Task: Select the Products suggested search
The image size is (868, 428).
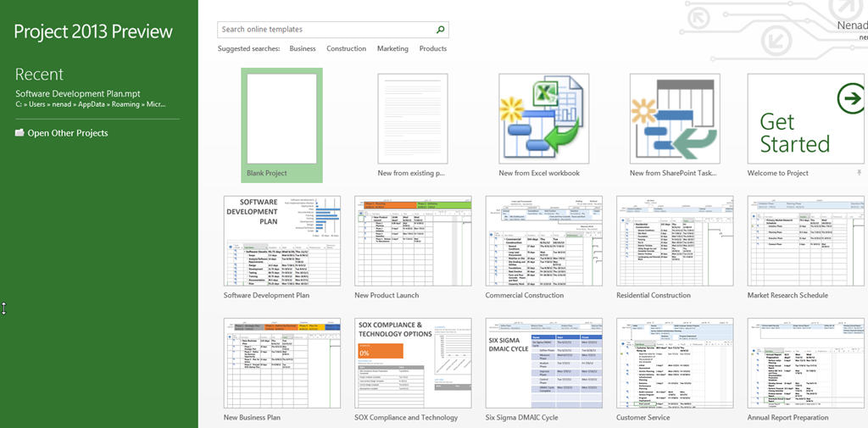Action: point(433,49)
